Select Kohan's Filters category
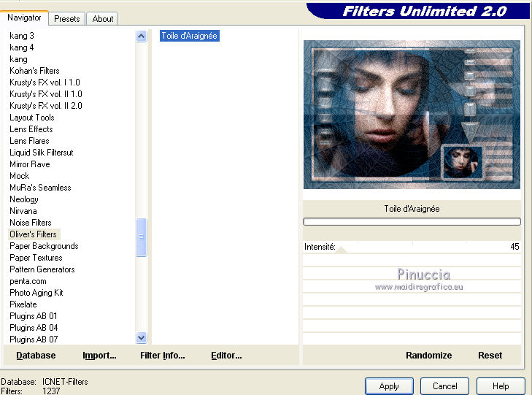 tap(34, 71)
